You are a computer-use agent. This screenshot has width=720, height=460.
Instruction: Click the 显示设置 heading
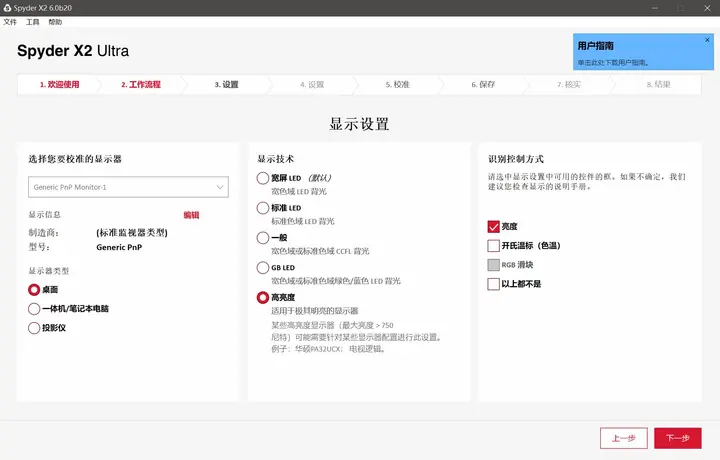[359, 124]
